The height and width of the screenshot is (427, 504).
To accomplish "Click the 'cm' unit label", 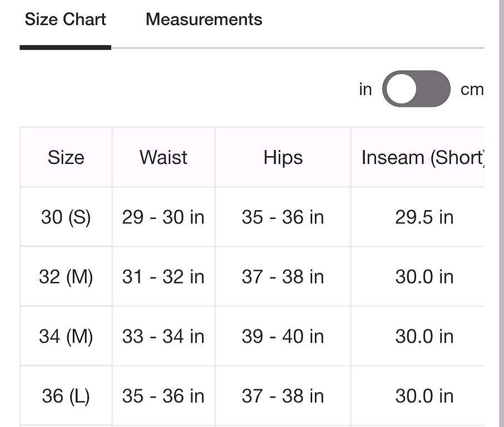I will coord(472,90).
